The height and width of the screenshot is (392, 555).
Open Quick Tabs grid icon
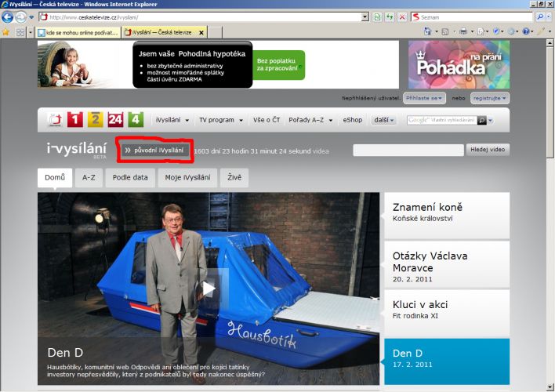click(x=20, y=32)
